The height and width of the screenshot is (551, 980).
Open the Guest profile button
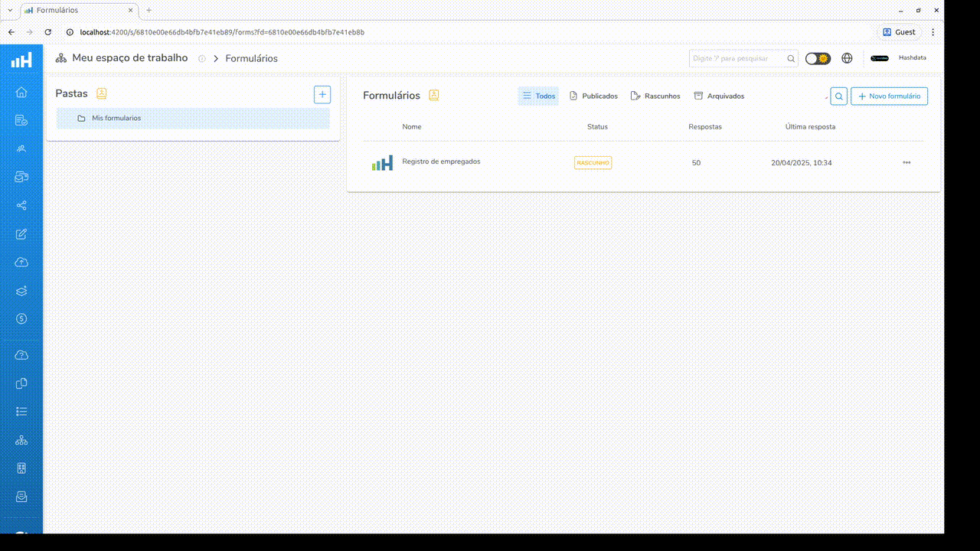[899, 32]
